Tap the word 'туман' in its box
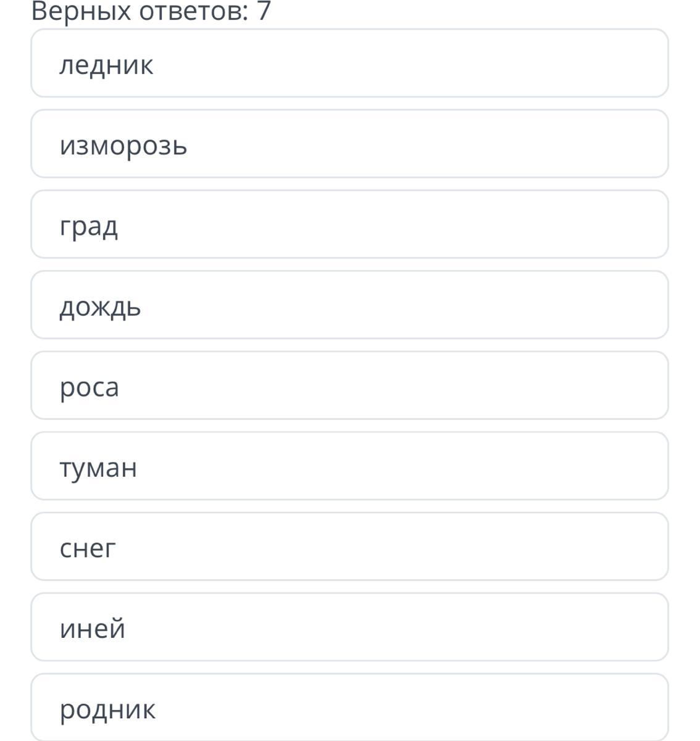Screen dimensions: 700x741 98,467
